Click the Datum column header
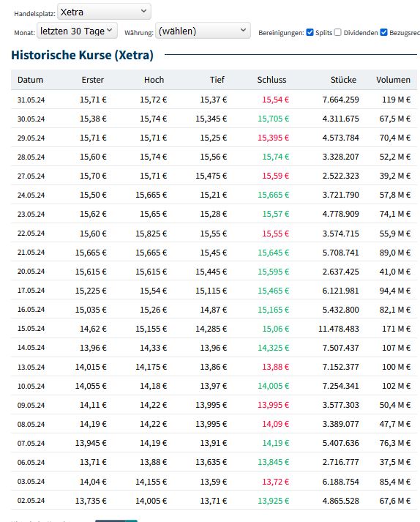The image size is (420, 522). [x=30, y=80]
